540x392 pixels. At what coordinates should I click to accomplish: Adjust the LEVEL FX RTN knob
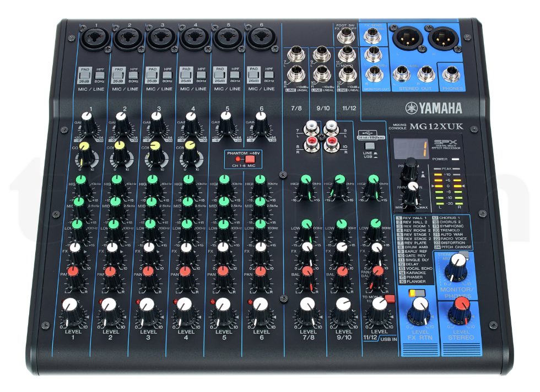[x=419, y=311]
